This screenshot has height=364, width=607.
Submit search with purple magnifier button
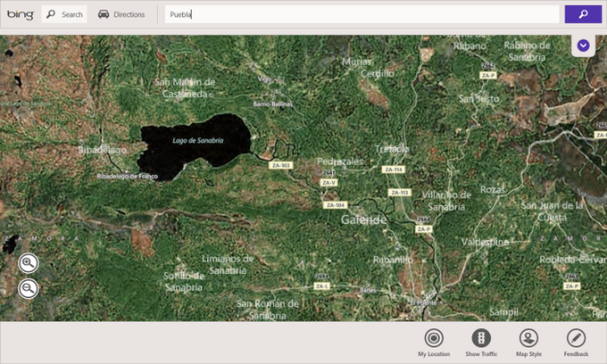(x=583, y=14)
